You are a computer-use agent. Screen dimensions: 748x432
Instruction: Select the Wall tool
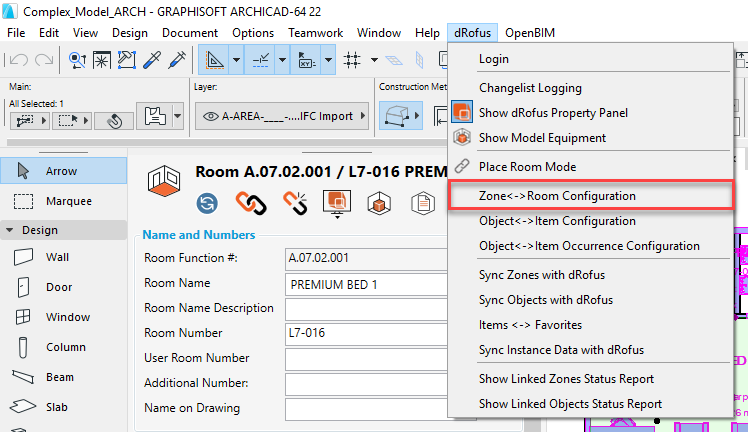tap(57, 257)
